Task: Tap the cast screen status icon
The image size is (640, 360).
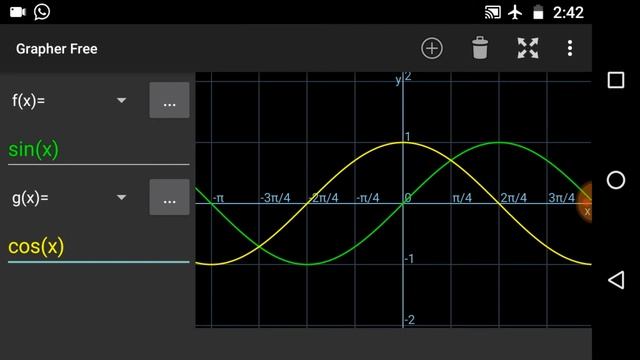Action: (x=493, y=12)
